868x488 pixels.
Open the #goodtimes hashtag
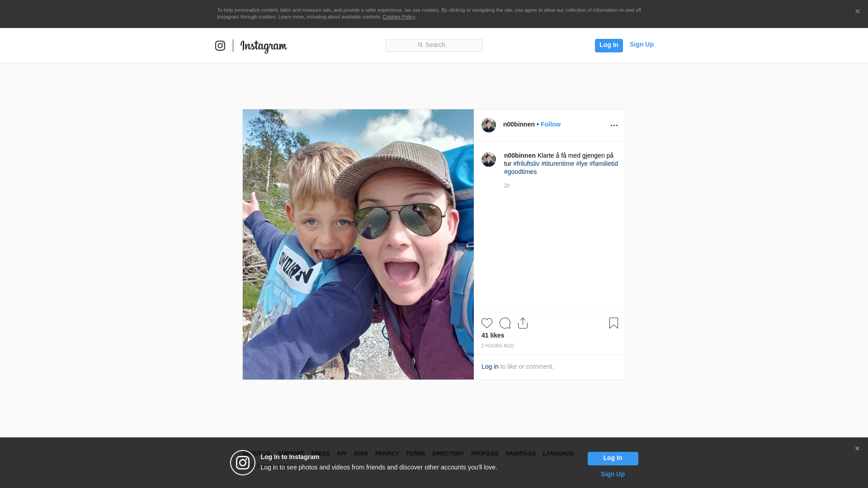(x=520, y=172)
